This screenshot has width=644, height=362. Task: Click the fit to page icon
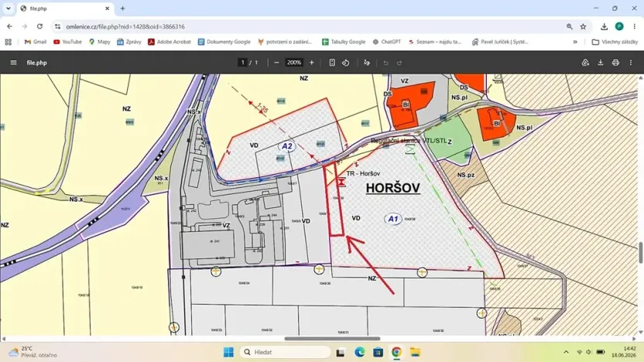coord(332,63)
